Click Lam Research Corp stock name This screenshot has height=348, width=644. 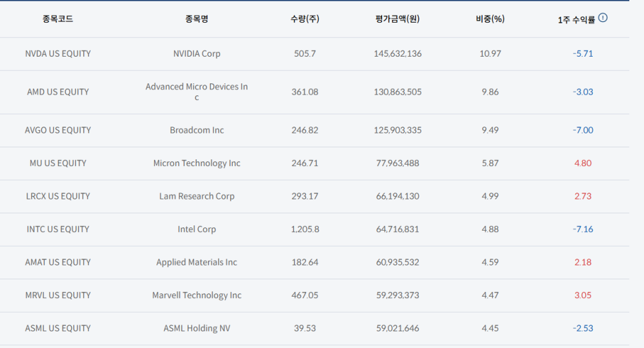tap(197, 196)
